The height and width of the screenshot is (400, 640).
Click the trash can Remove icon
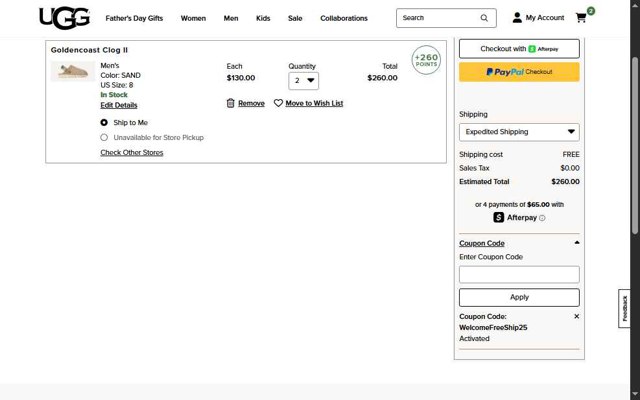[x=231, y=103]
